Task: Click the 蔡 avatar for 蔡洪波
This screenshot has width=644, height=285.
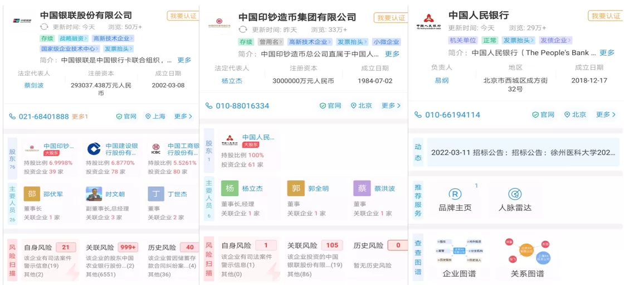Action: (x=362, y=189)
